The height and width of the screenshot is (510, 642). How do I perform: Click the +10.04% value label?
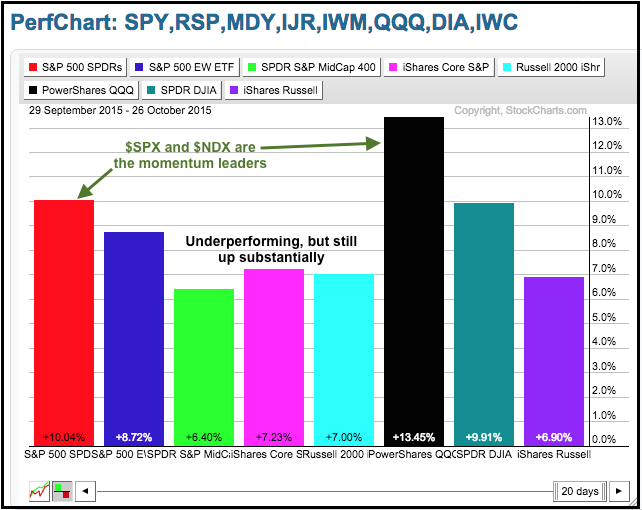[64, 437]
